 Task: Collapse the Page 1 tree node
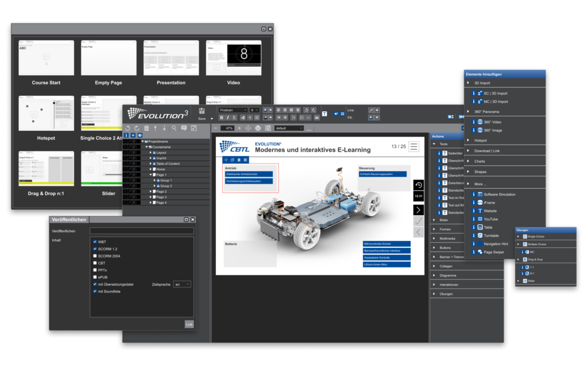click(x=151, y=175)
